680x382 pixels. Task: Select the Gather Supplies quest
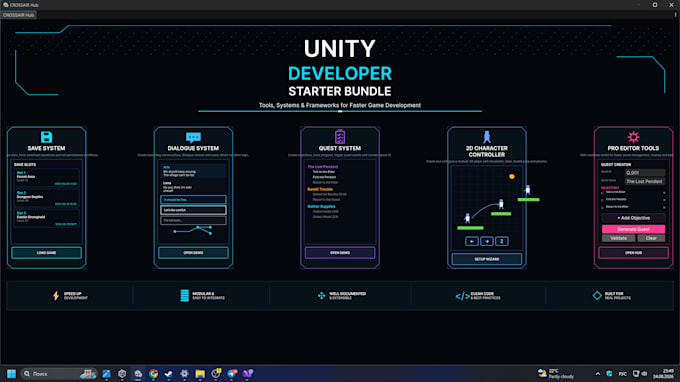(x=321, y=206)
